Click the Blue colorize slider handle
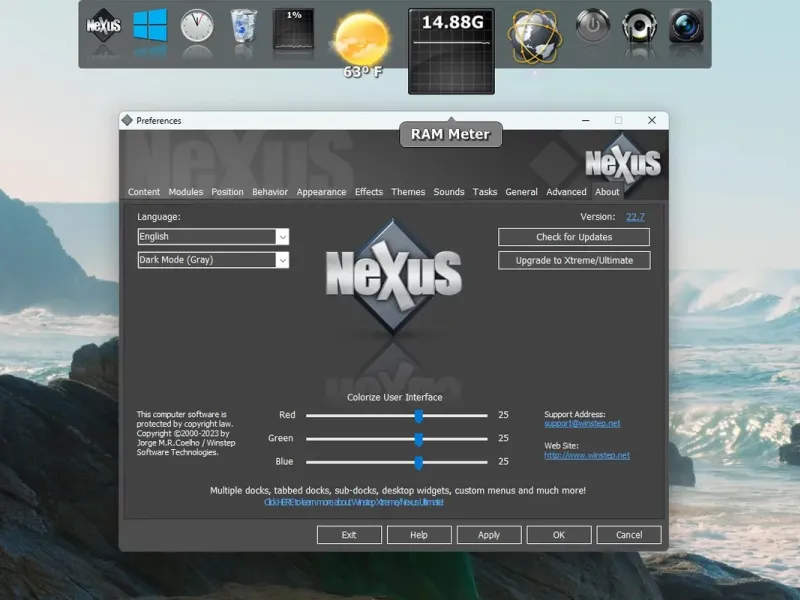This screenshot has height=600, width=800. click(x=418, y=463)
